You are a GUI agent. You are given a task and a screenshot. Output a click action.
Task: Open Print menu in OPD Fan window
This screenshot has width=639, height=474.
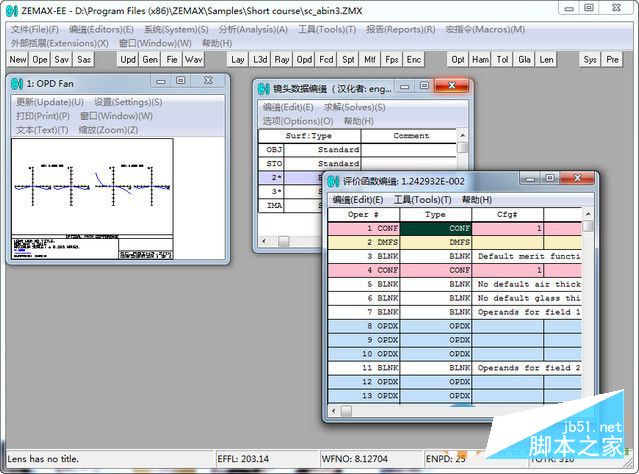pyautogui.click(x=43, y=116)
